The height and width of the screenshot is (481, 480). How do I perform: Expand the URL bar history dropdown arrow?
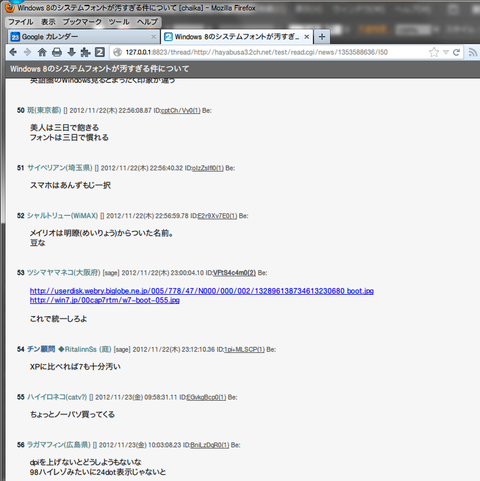[446, 52]
